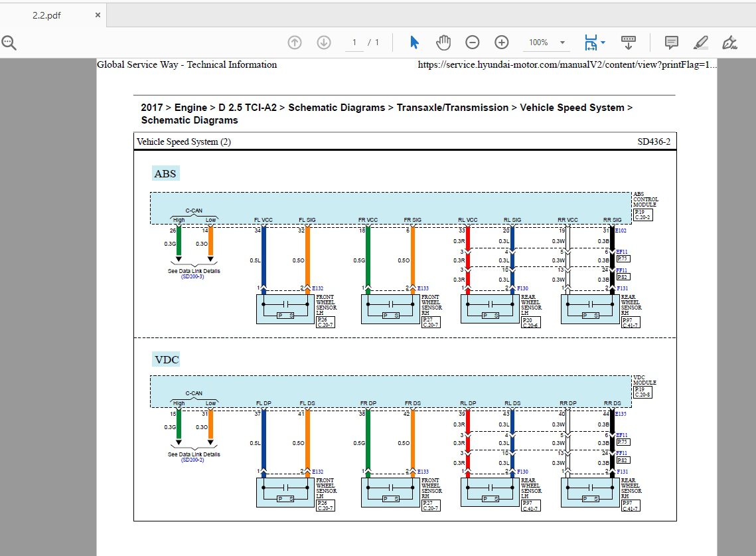
Task: Open the read mode keyboard-scroll icon
Action: (628, 43)
